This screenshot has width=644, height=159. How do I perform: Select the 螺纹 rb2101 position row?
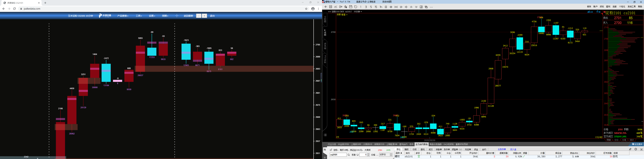point(519,156)
